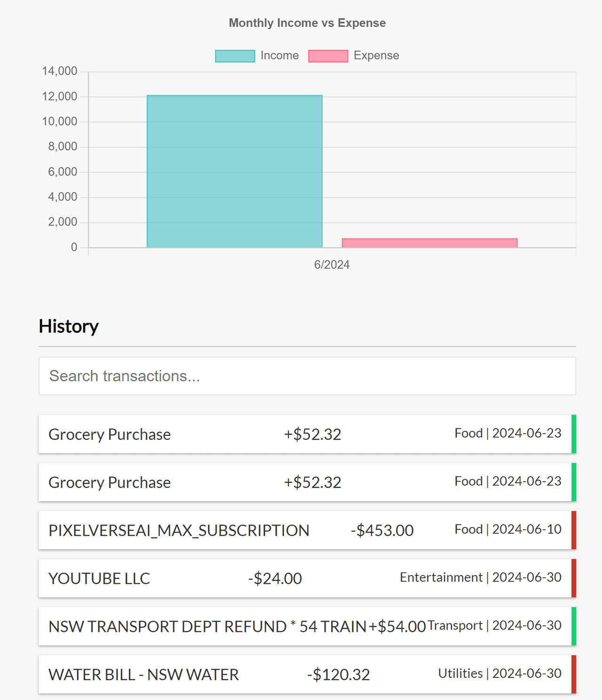Screen dimensions: 602x700
Task: Toggle the Expense legend color box
Action: (x=328, y=56)
